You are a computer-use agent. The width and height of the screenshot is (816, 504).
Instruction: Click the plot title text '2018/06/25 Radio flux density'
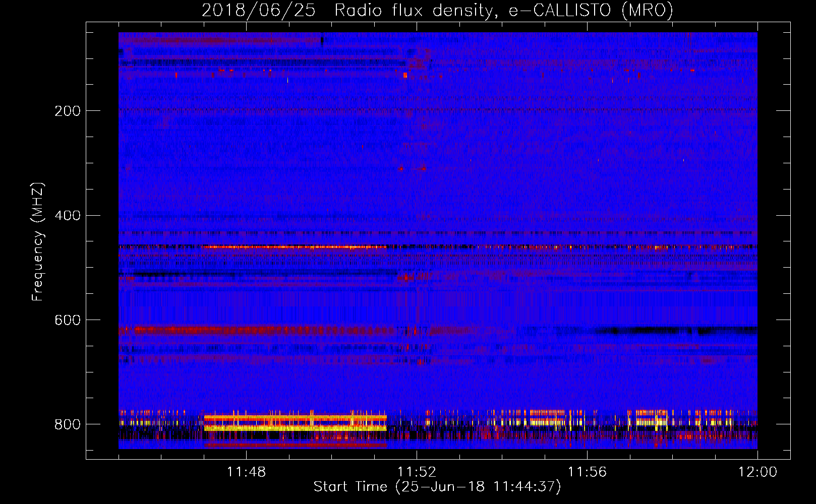(347, 11)
